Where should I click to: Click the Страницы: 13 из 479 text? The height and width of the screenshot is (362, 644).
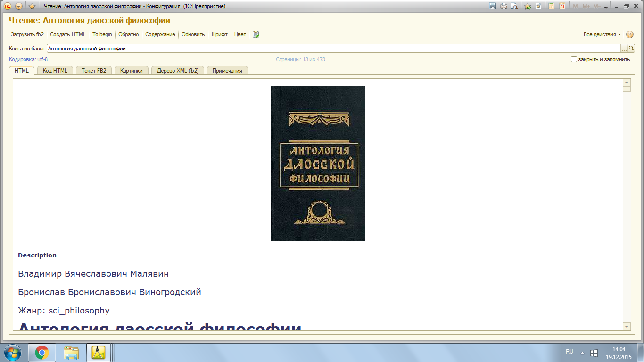(301, 59)
